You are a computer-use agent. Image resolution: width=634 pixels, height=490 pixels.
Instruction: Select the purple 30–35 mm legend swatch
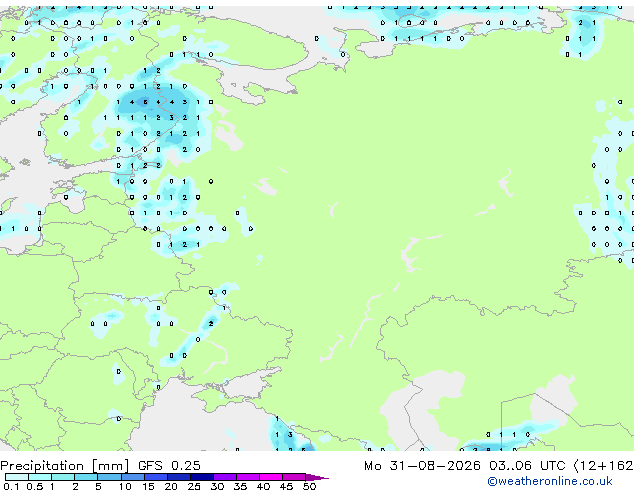pos(225,477)
